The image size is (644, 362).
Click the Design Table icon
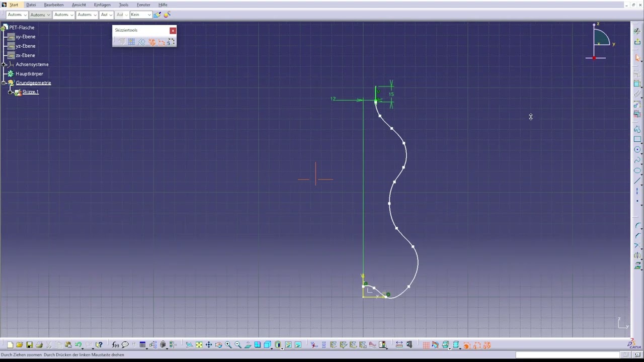142,345
